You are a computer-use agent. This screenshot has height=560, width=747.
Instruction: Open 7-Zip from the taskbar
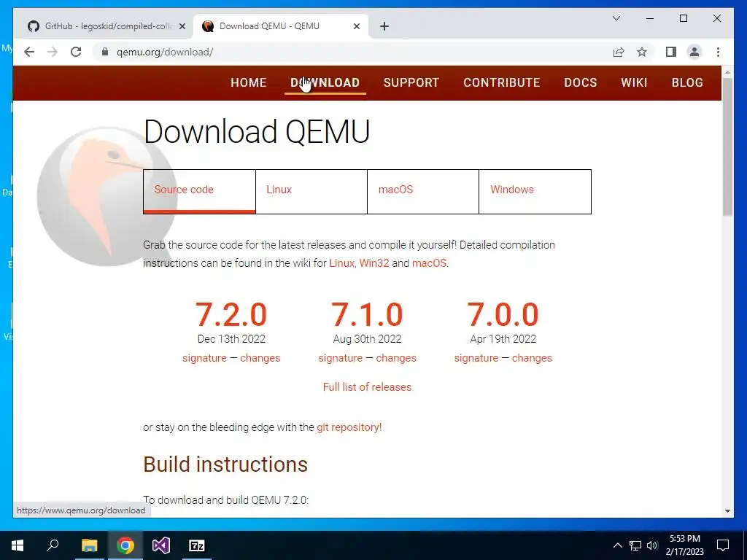tap(197, 545)
